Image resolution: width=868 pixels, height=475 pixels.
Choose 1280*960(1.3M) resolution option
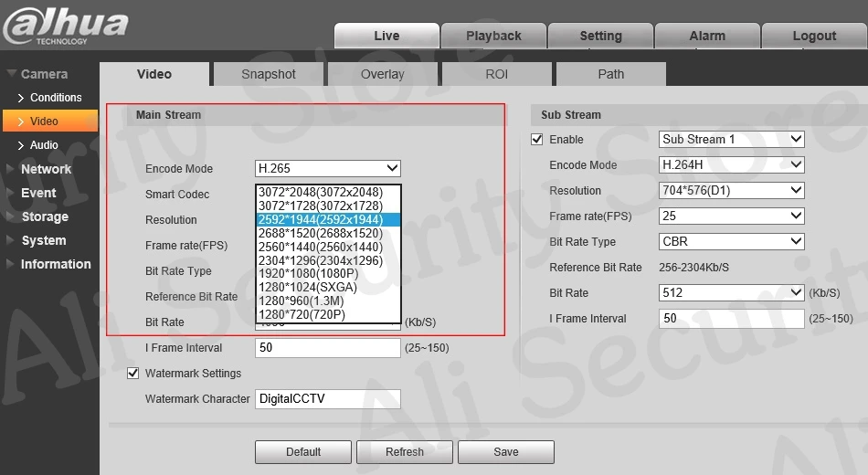[x=328, y=301]
